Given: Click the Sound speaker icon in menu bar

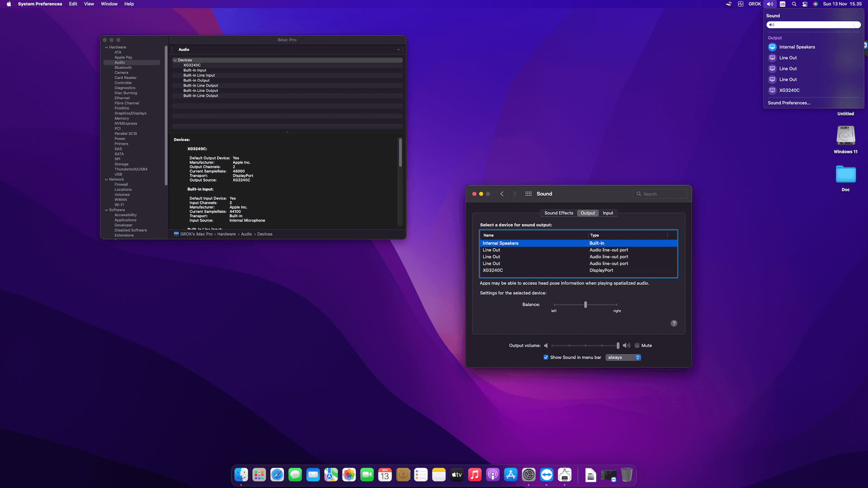Looking at the screenshot, I should click(x=769, y=4).
